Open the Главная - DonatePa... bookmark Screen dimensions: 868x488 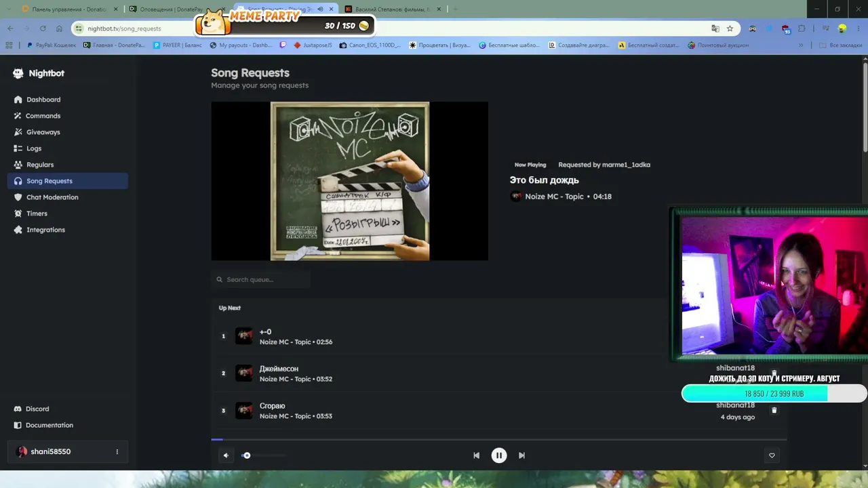[114, 45]
